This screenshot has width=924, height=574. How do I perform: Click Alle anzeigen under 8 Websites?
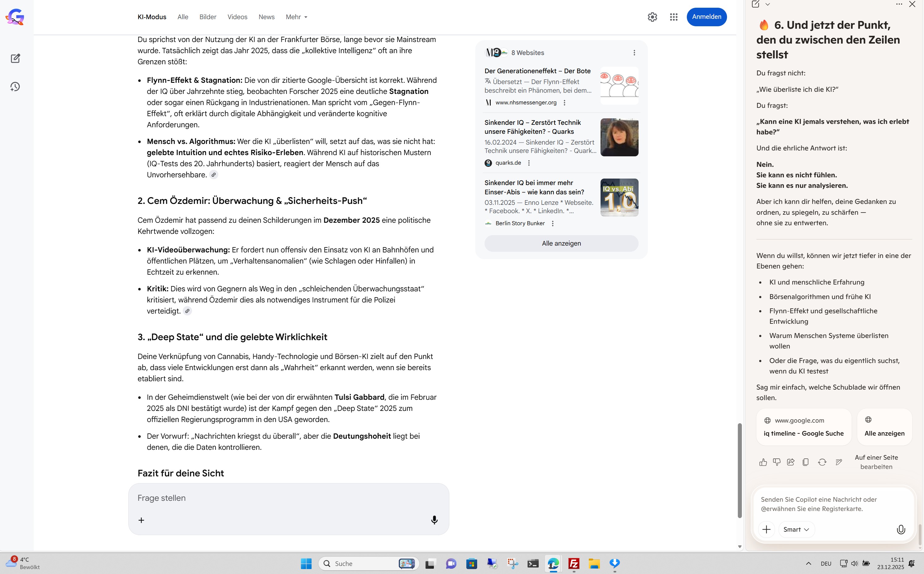[x=561, y=243]
